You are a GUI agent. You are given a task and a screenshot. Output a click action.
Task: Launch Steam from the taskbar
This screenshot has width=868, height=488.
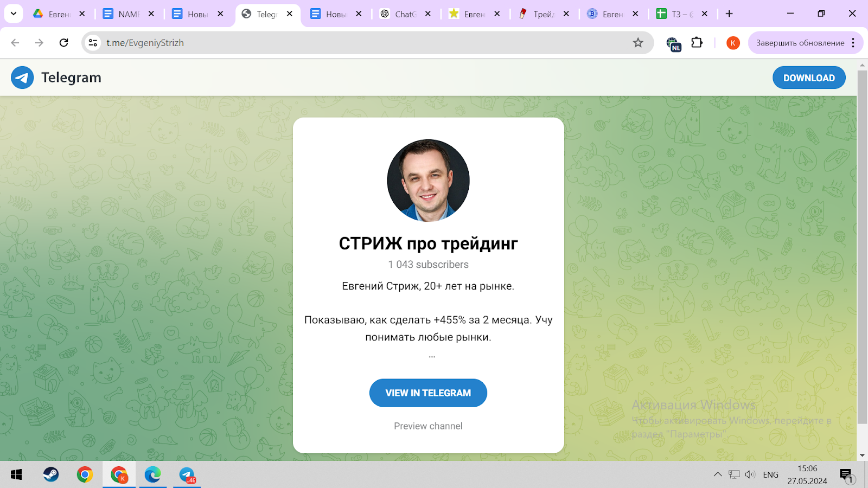point(51,475)
